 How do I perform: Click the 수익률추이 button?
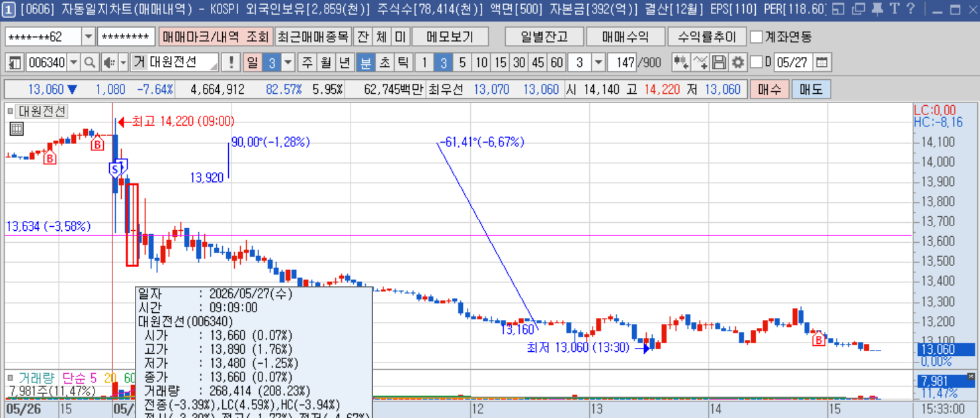click(x=706, y=36)
